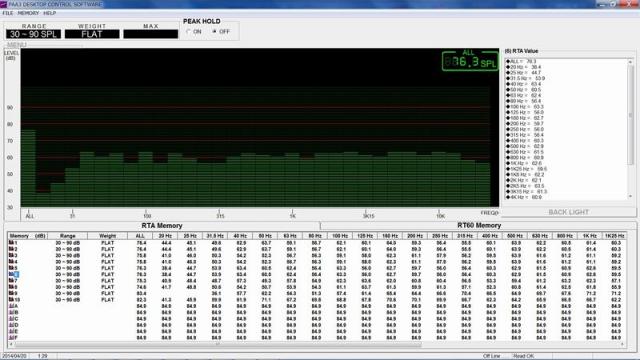Switch to the RT60 Memory tab
The width and height of the screenshot is (640, 360).
coord(479,225)
